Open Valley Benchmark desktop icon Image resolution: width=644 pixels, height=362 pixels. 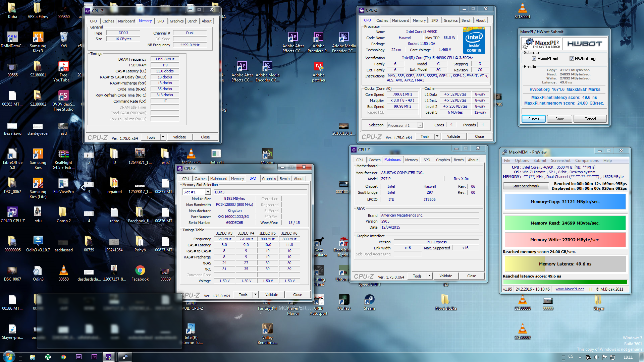[267, 334]
